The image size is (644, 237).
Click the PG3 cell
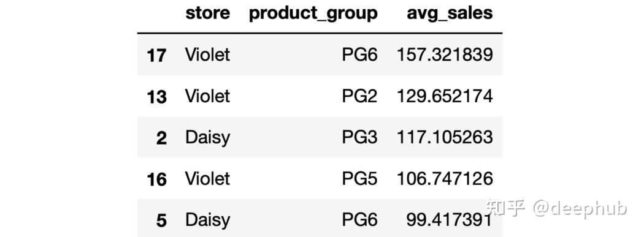click(359, 137)
